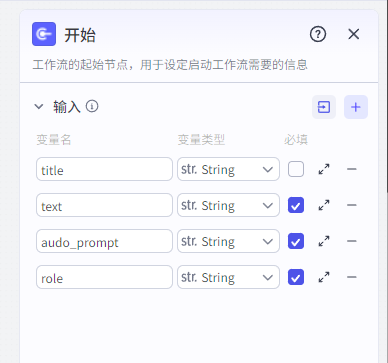This screenshot has height=363, width=388.
Task: Click the role variable name field
Action: (x=104, y=277)
